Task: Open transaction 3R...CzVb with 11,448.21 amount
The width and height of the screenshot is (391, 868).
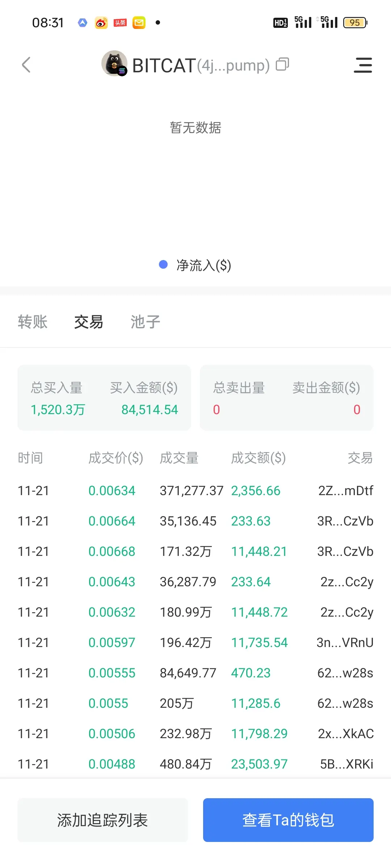Action: point(345,552)
